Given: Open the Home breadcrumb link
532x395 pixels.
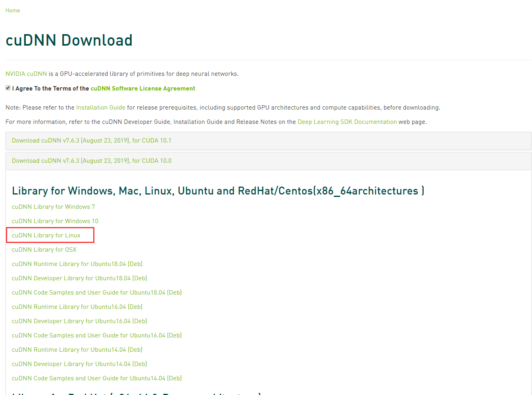Looking at the screenshot, I should [x=12, y=10].
